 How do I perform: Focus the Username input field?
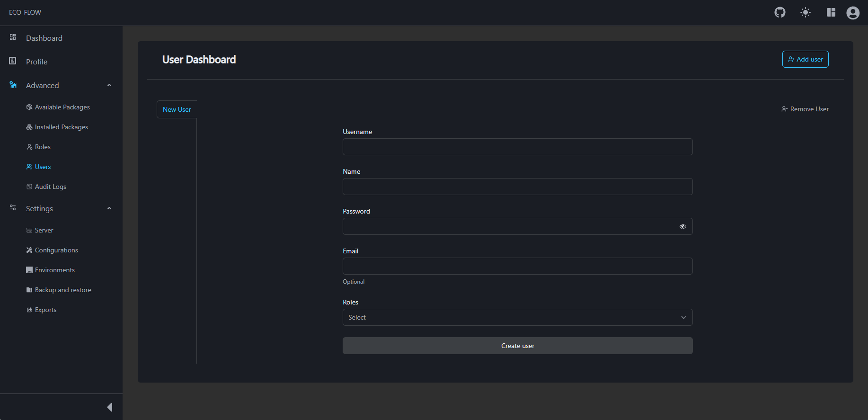click(x=518, y=147)
